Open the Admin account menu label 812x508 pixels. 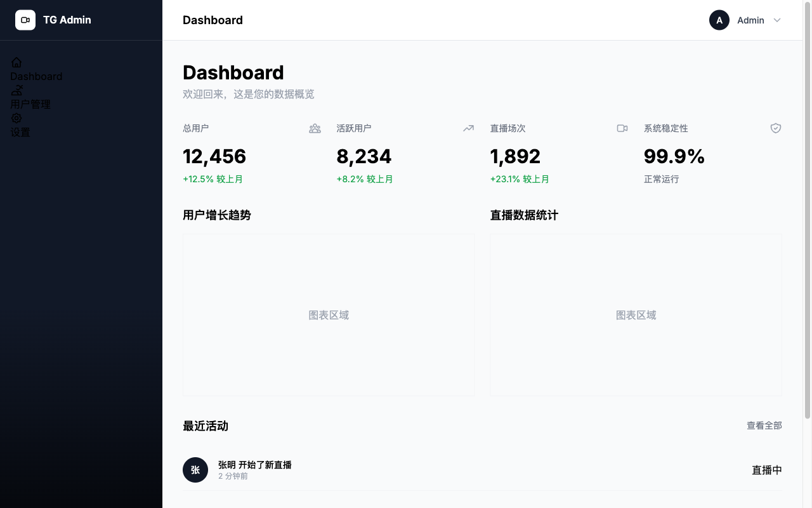pos(750,20)
